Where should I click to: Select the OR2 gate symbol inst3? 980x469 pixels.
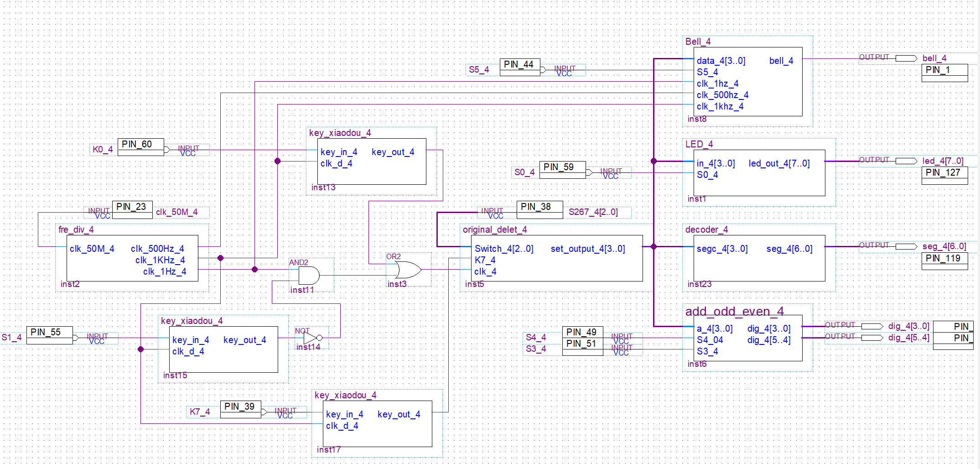point(408,270)
